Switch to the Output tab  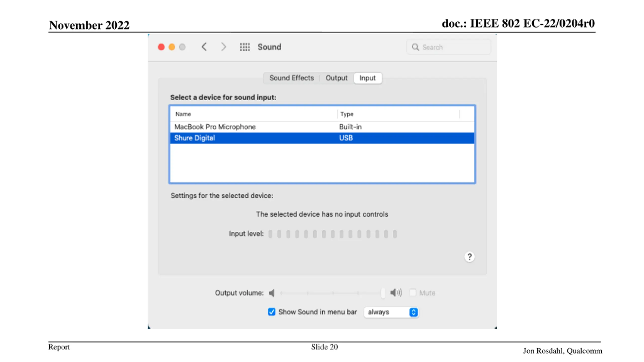pos(336,78)
